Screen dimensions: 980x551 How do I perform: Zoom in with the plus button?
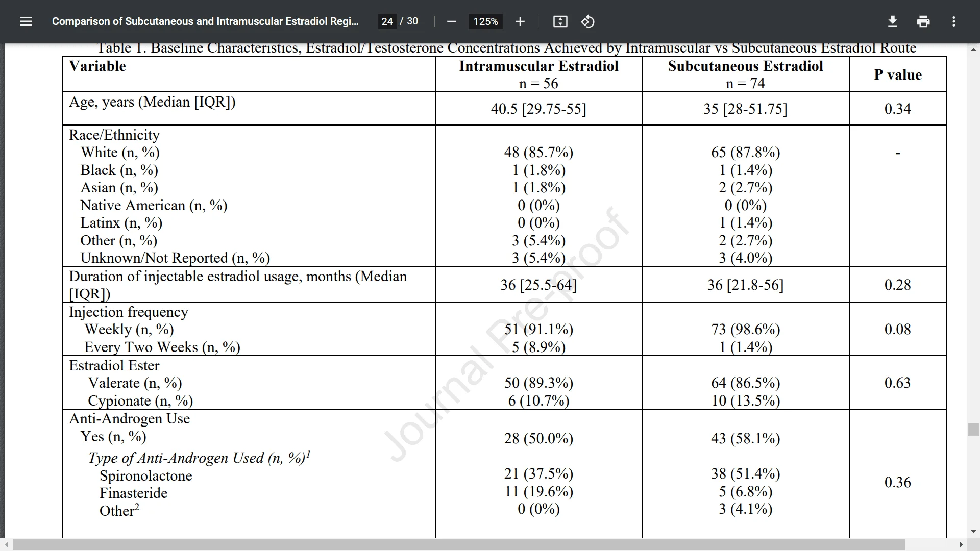pos(520,21)
